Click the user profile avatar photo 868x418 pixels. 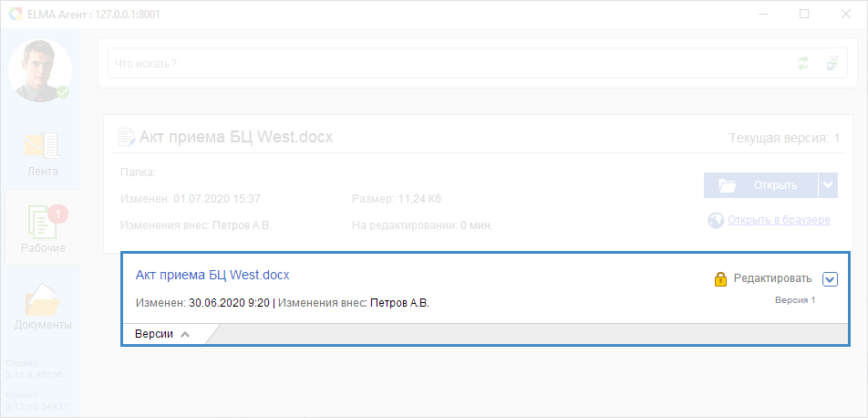(x=40, y=70)
